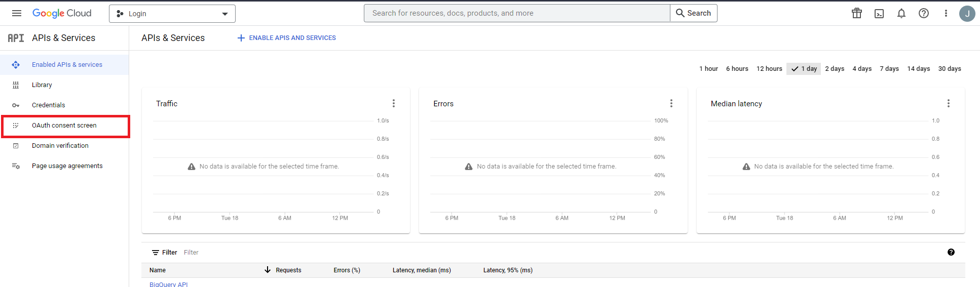Click the OAuth consent screen dots icon

point(16,126)
